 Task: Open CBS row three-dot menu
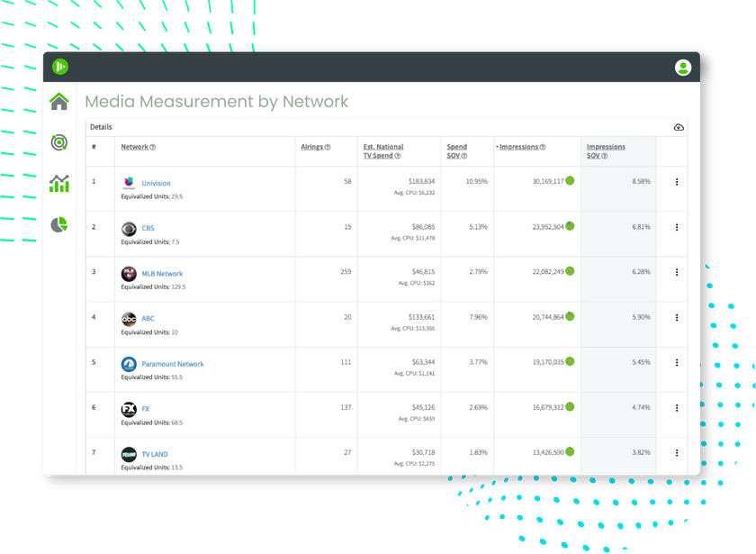[x=677, y=227]
